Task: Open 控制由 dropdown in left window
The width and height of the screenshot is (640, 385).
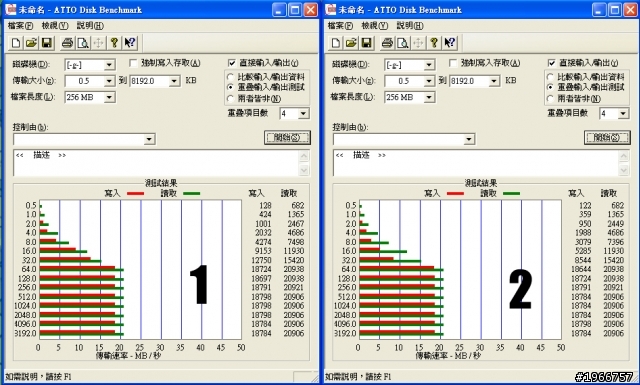Action: coord(149,139)
